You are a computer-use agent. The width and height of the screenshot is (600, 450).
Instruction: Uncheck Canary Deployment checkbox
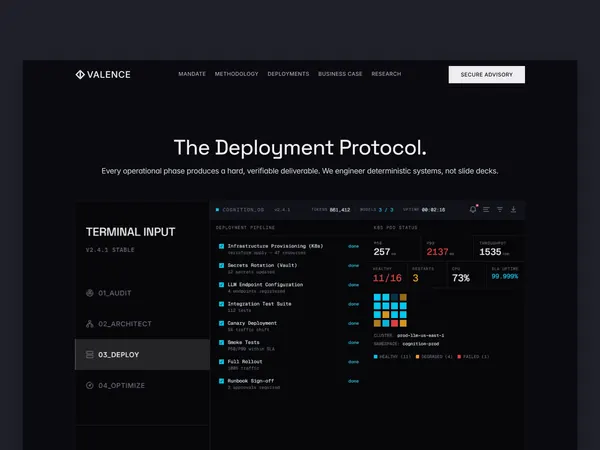[221, 323]
